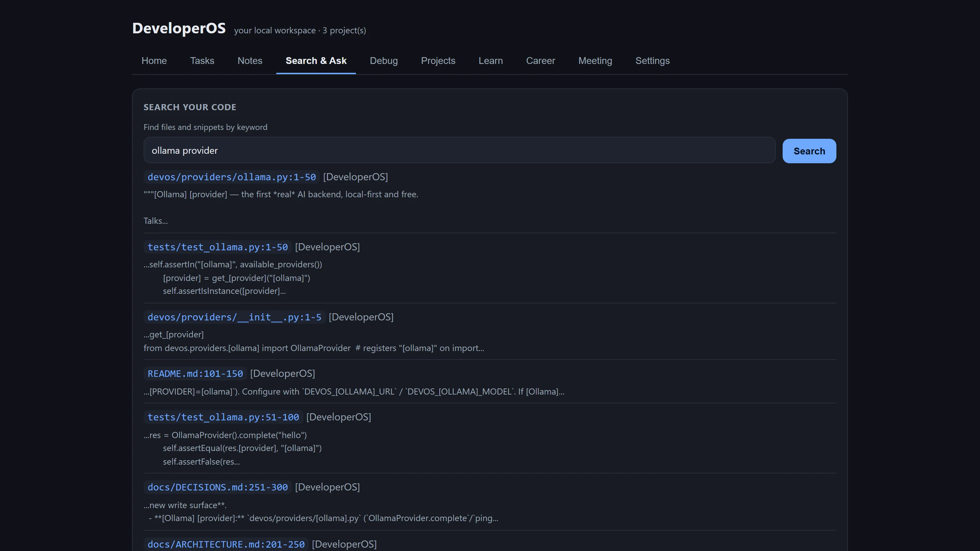
Task: Open the Settings tab
Action: click(x=652, y=61)
